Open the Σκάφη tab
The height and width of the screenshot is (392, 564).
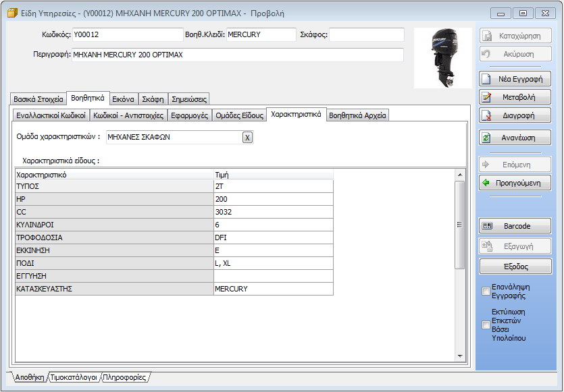click(x=153, y=99)
